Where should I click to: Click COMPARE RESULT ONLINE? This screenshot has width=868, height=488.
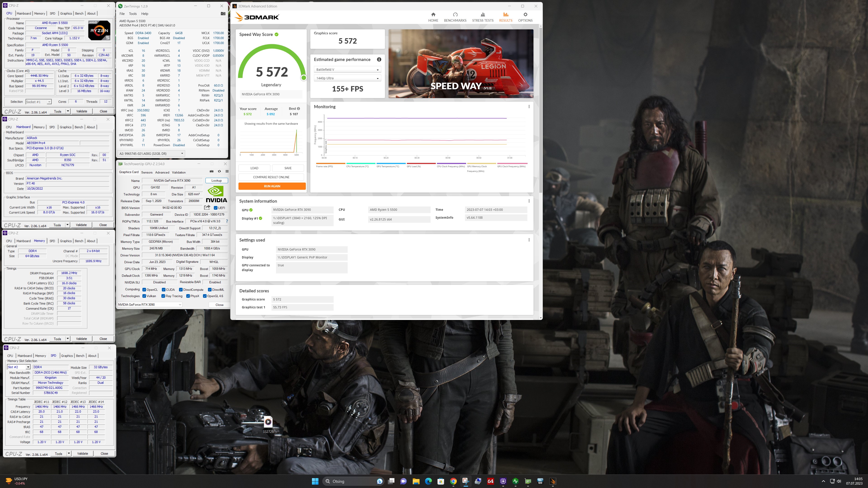(271, 177)
